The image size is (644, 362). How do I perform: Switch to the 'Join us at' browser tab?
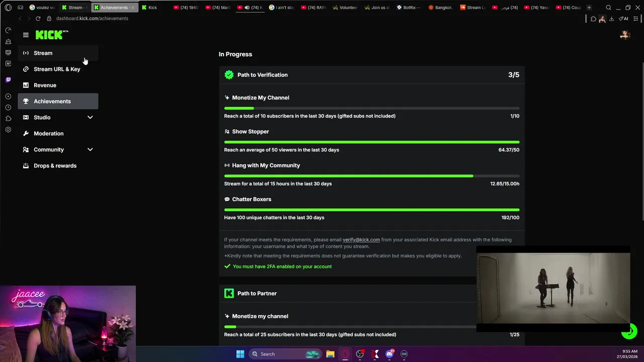[x=377, y=8]
